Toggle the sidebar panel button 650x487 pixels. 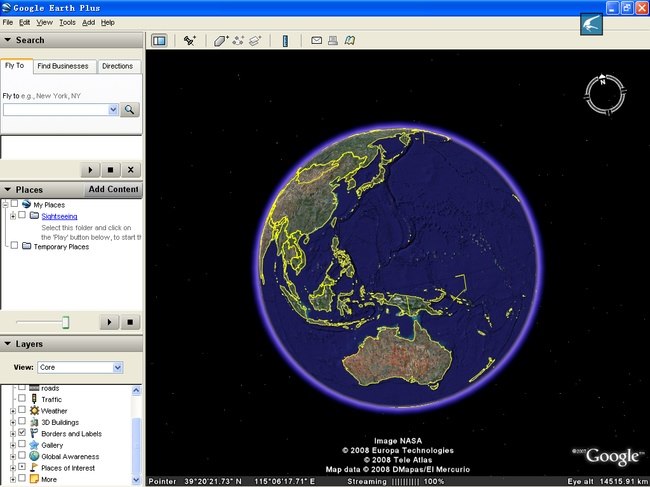pos(159,41)
